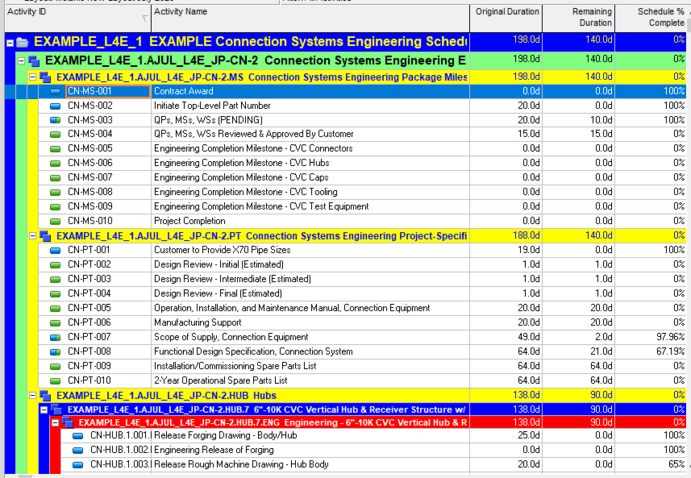Select the Contract Award activity name
The height and width of the screenshot is (478, 691).
183,91
